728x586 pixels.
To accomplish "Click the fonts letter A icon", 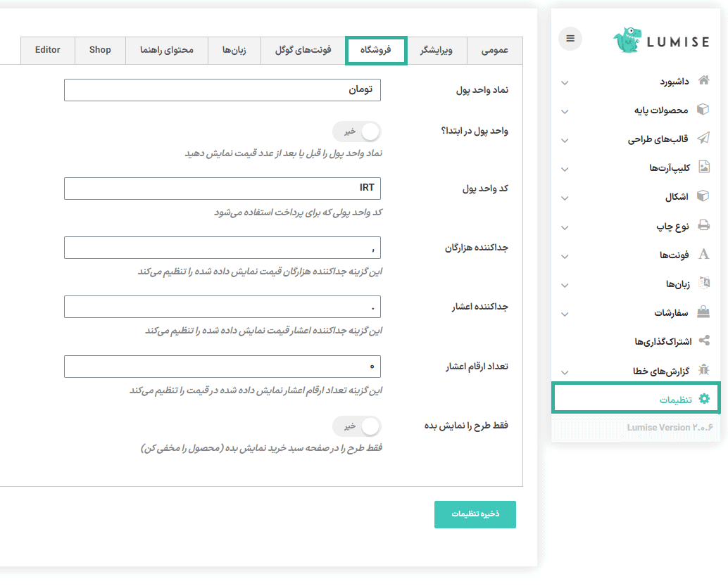I will pos(703,255).
